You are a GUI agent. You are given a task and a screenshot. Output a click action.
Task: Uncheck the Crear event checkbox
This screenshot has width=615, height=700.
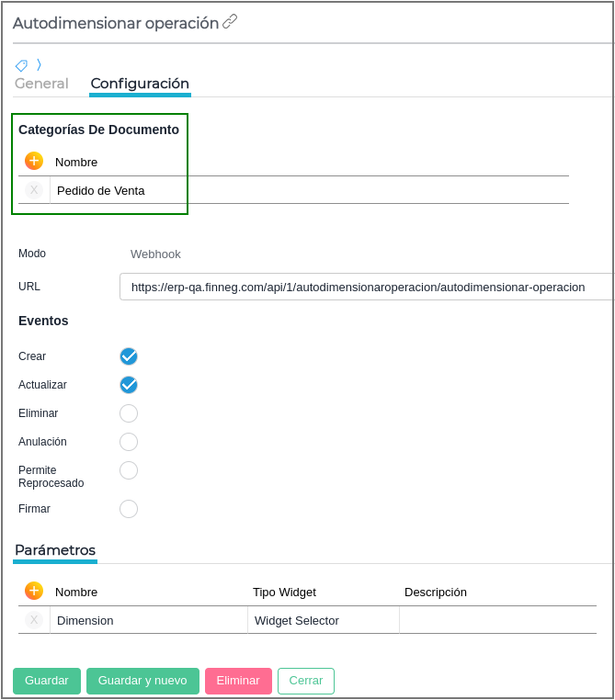129,356
